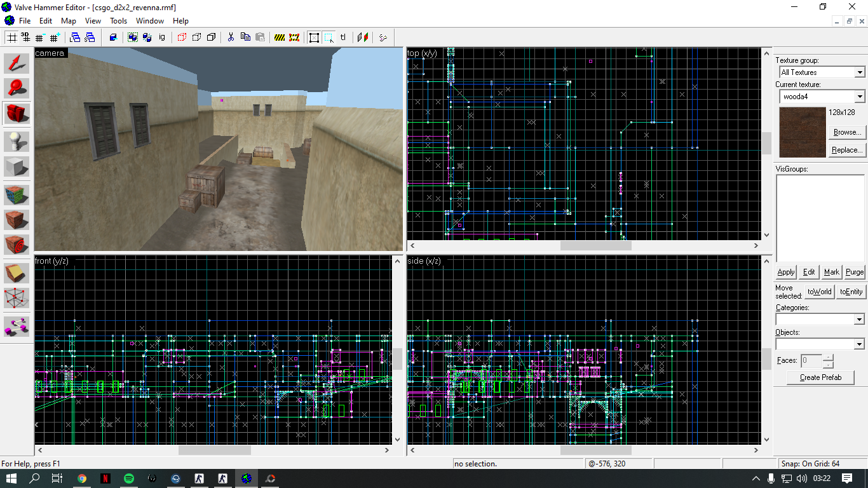This screenshot has height=488, width=868.
Task: Click the scissors Cut icon
Action: coord(231,37)
